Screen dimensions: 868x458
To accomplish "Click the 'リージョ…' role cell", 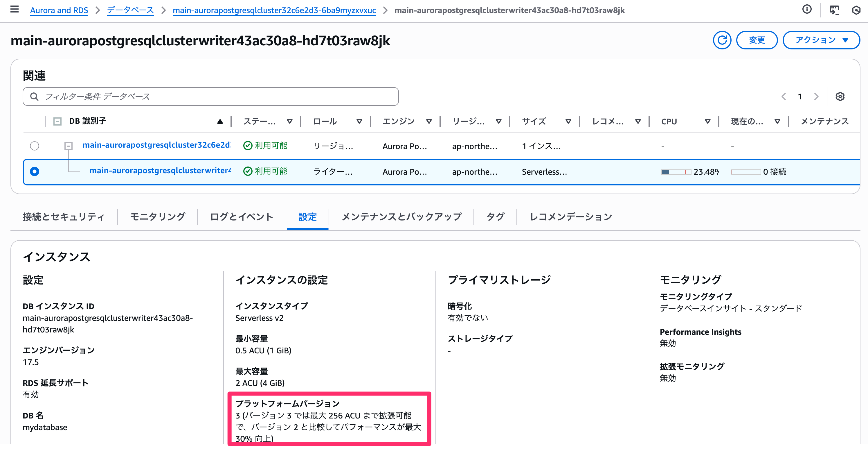I will [x=333, y=146].
